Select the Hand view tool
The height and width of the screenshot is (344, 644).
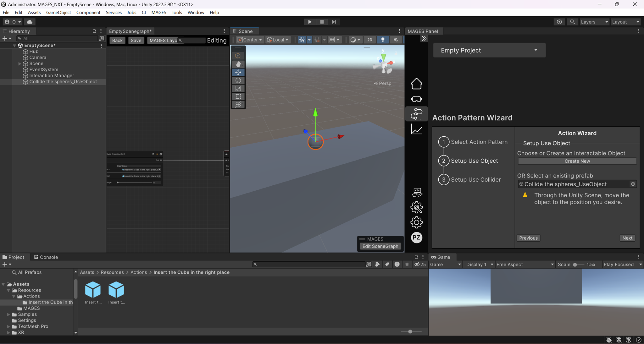click(x=238, y=64)
